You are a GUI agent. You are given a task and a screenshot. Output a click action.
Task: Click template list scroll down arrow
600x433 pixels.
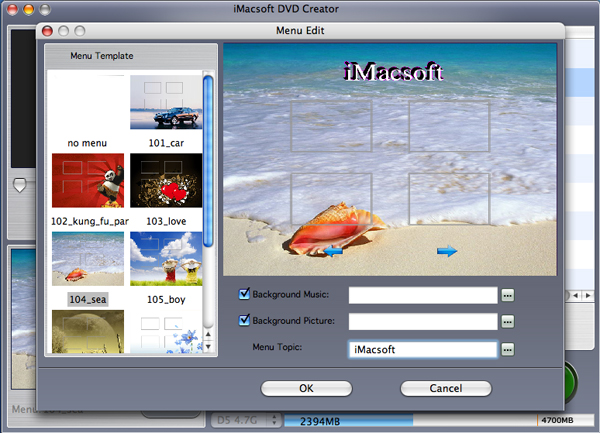(x=208, y=346)
